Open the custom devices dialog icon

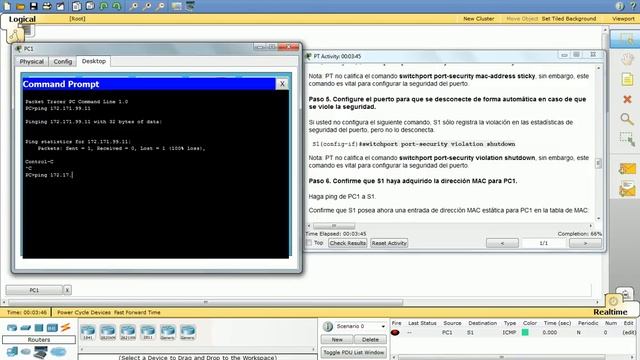click(x=190, y=6)
